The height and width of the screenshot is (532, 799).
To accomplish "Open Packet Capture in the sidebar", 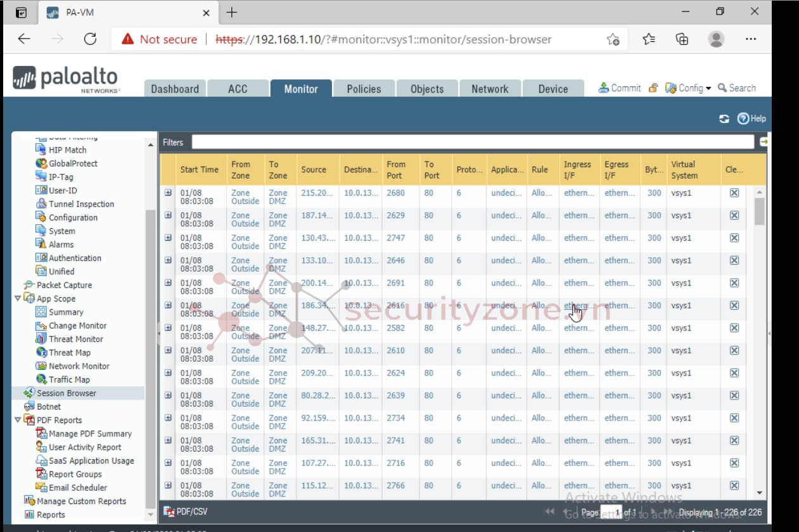I will click(64, 285).
